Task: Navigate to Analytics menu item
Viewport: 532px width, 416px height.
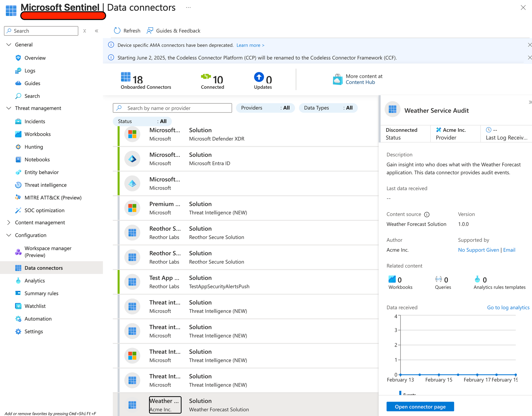Action: point(35,281)
